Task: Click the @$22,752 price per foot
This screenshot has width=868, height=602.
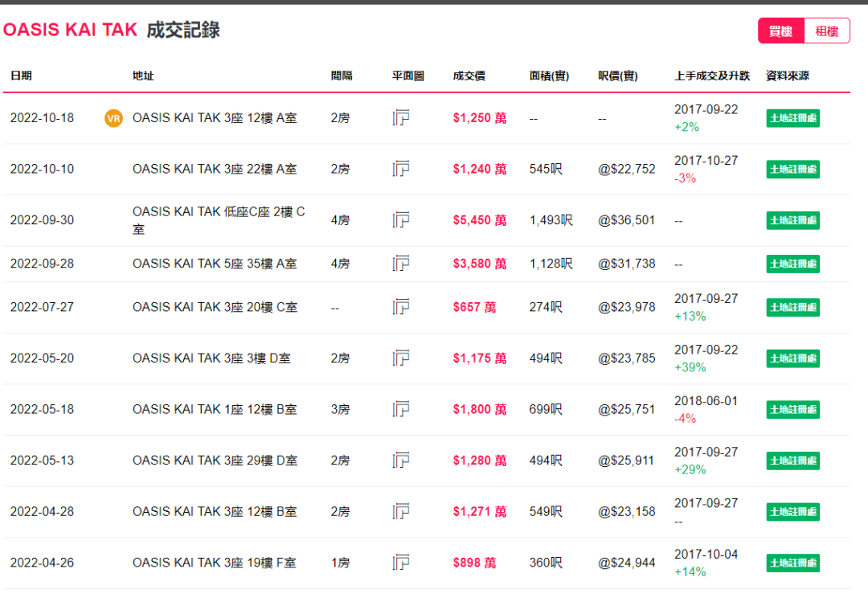Action: pos(627,169)
